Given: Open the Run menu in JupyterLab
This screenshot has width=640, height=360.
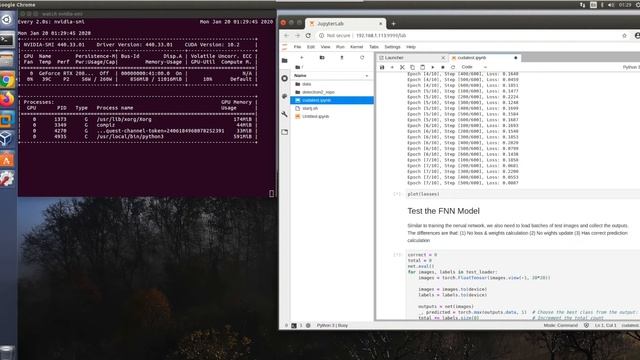Looking at the screenshot, I should (340, 47).
